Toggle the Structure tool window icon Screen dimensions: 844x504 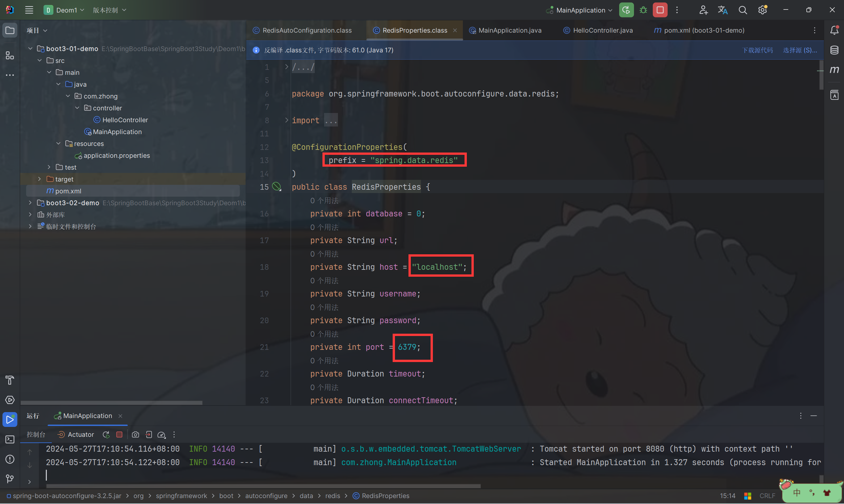tap(10, 55)
